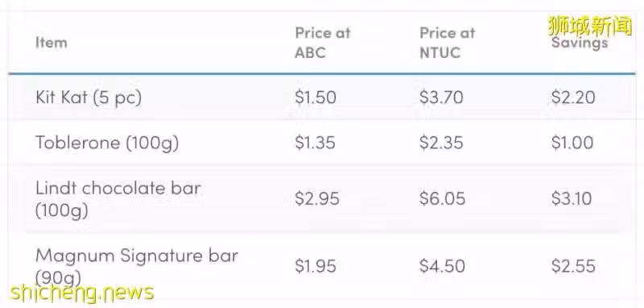Select the $3.10 savings value
Screen dimensions: 644x308
[x=572, y=199]
